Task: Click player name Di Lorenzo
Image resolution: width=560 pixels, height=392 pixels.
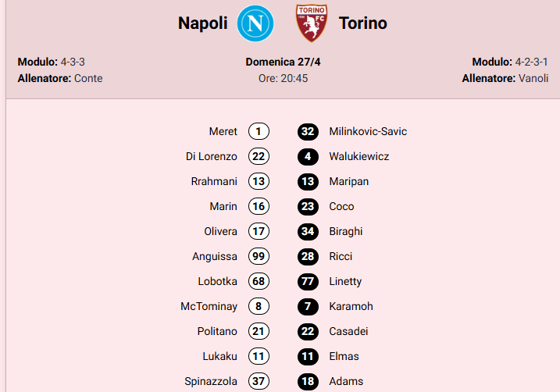Action: pos(212,157)
